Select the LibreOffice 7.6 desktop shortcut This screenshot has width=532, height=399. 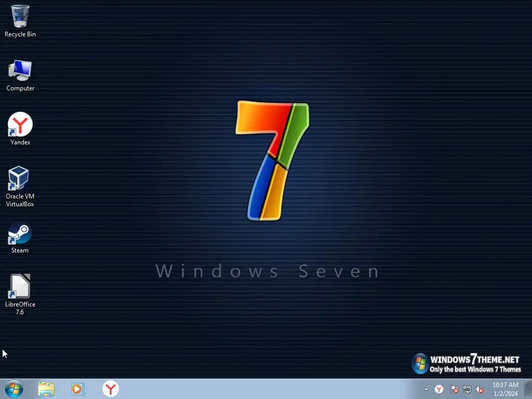point(20,295)
